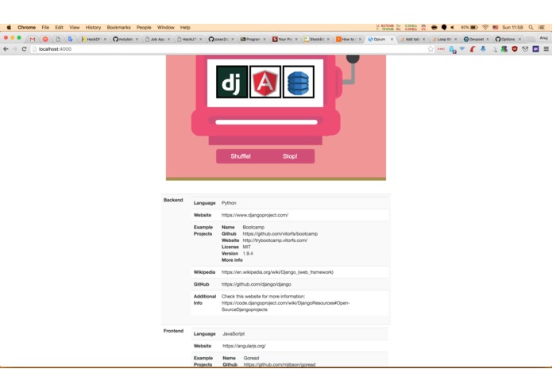Click the red three-dots extension icon
The width and height of the screenshot is (552, 392).
click(x=441, y=49)
